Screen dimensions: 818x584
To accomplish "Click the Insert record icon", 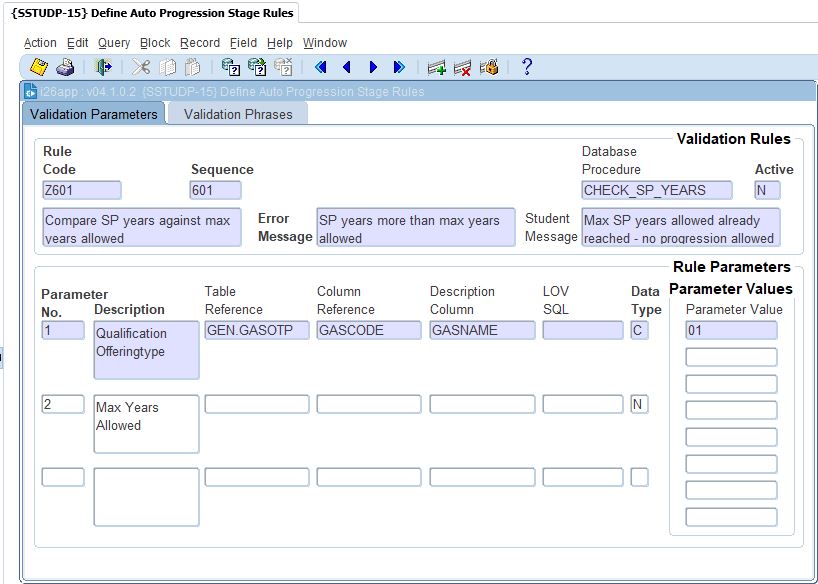I will click(436, 67).
